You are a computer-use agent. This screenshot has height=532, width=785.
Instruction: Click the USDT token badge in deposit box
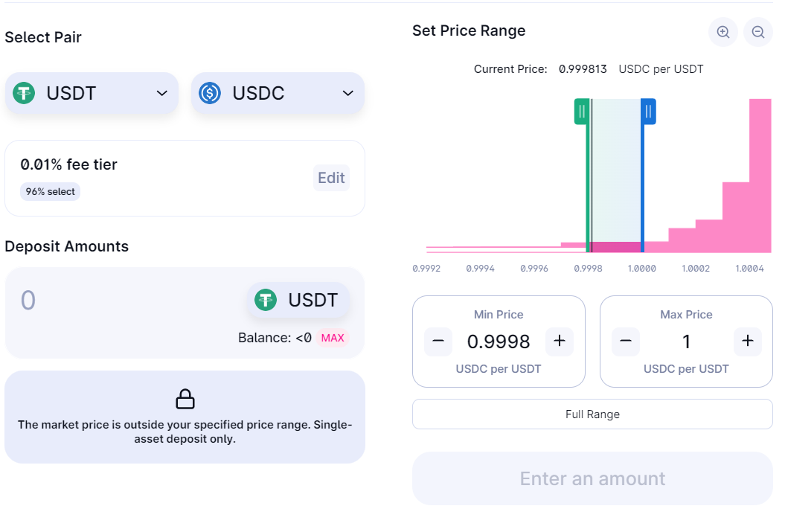pyautogui.click(x=298, y=300)
